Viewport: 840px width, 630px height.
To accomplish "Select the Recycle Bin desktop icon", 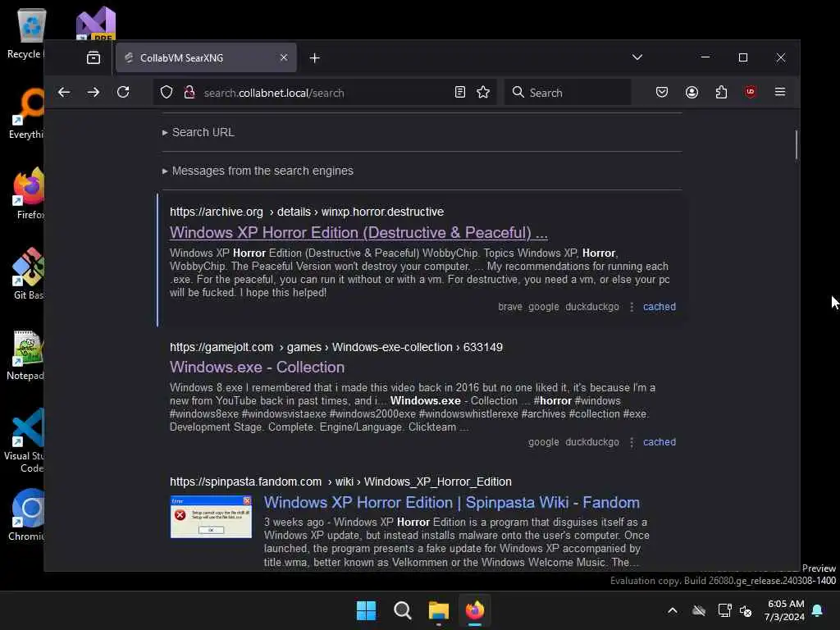I will click(27, 33).
